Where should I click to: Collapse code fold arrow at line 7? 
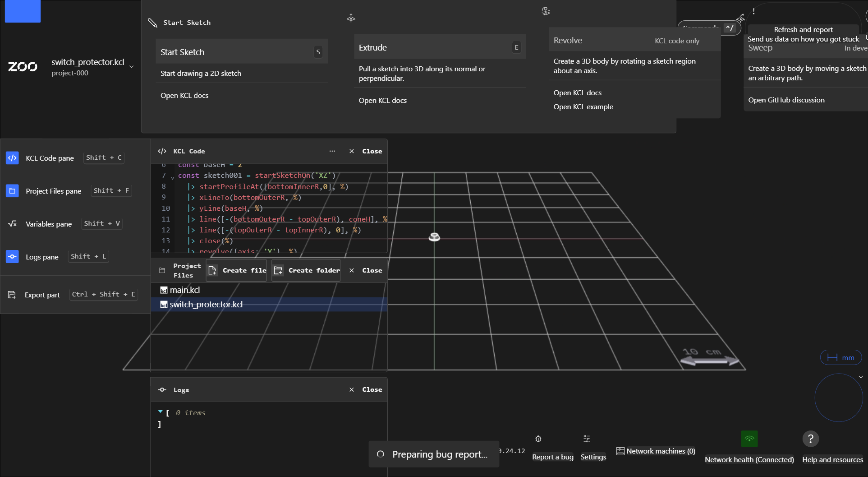click(172, 177)
